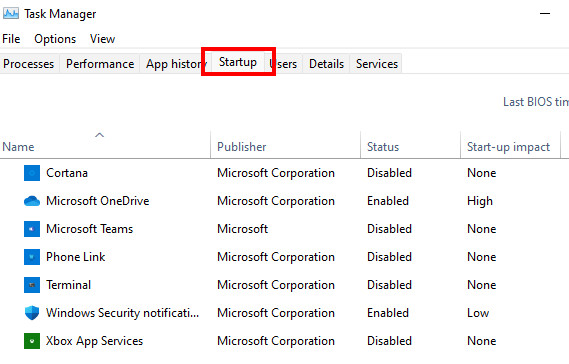Screen dimensions: 569x364
Task: Select the Phone Link row name
Action: pyautogui.click(x=75, y=257)
